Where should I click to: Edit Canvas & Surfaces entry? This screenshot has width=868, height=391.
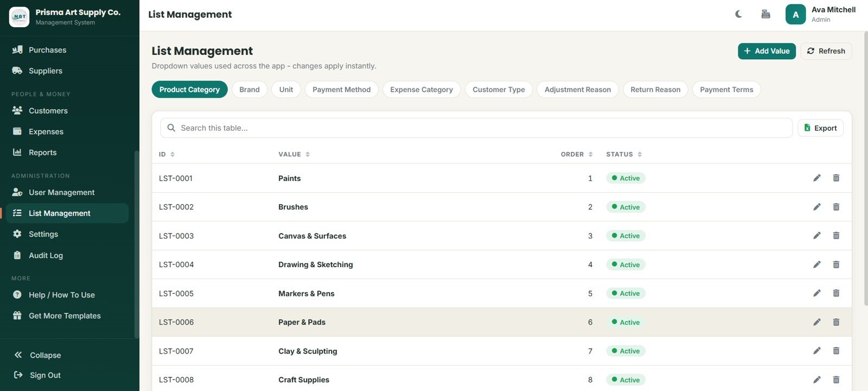point(816,236)
